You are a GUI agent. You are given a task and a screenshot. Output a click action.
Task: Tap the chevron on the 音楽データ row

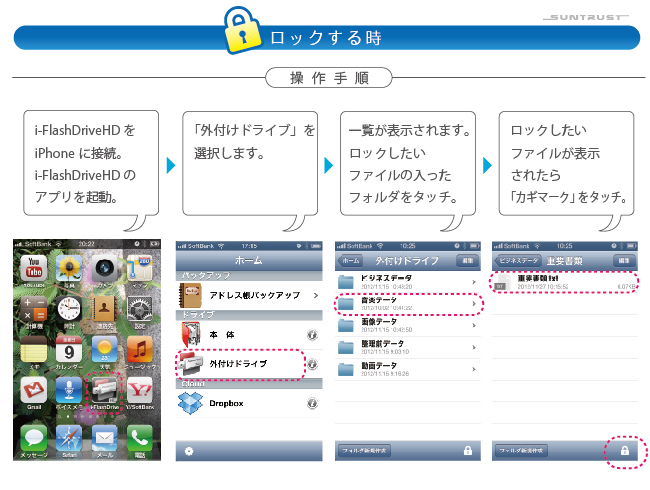(474, 304)
